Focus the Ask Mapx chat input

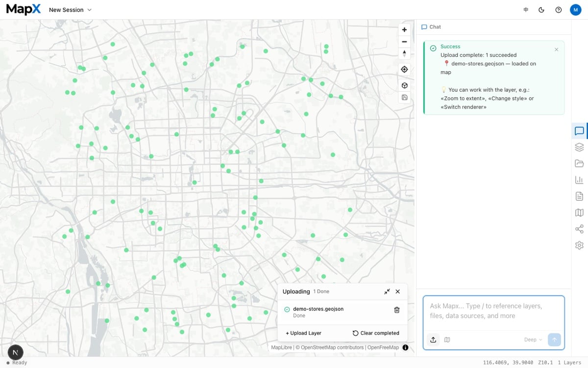tap(493, 311)
